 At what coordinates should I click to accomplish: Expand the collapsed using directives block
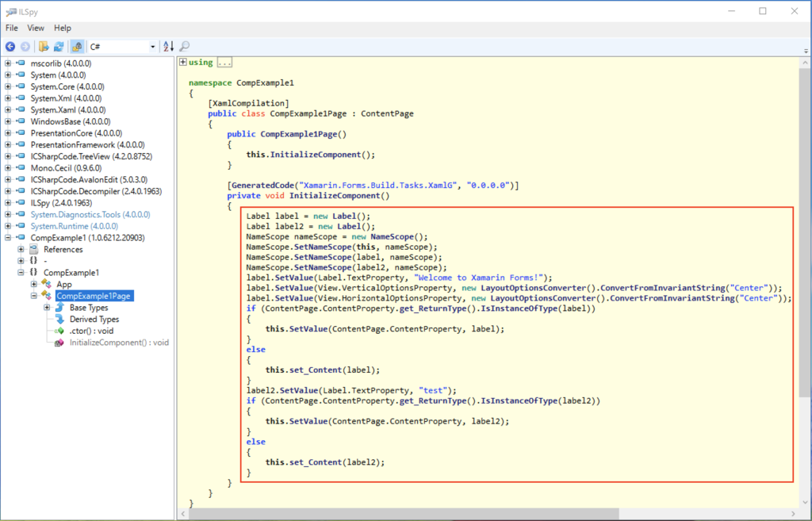tap(183, 62)
